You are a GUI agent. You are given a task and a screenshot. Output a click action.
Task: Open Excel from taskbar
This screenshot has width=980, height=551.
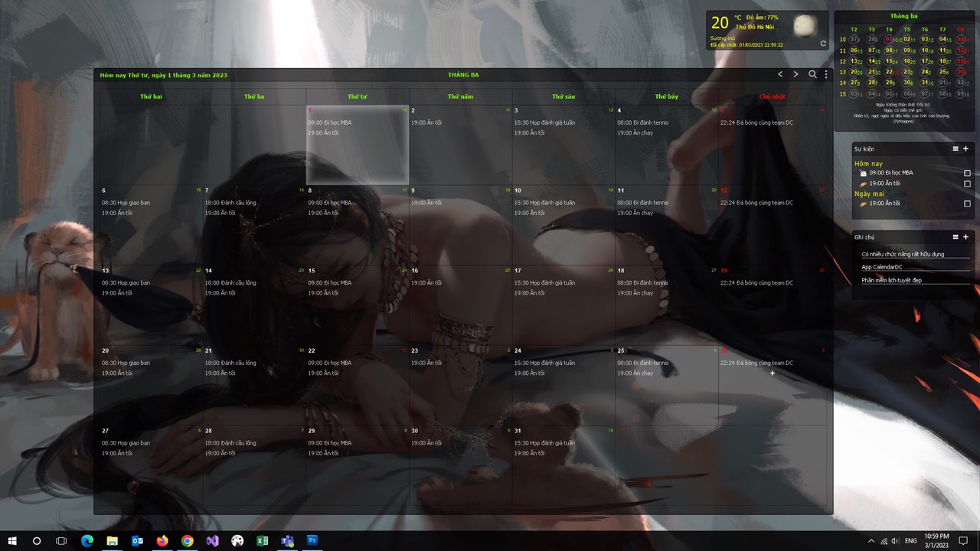[x=262, y=540]
